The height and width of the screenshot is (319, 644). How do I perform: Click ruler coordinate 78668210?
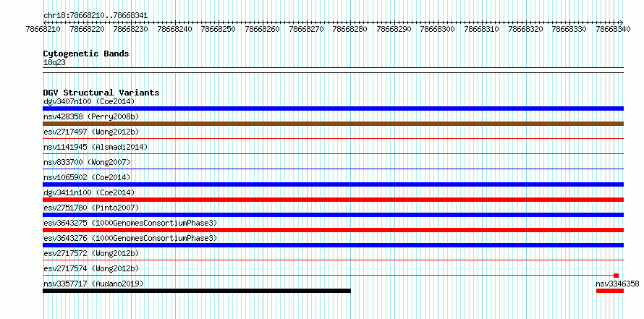43,29
